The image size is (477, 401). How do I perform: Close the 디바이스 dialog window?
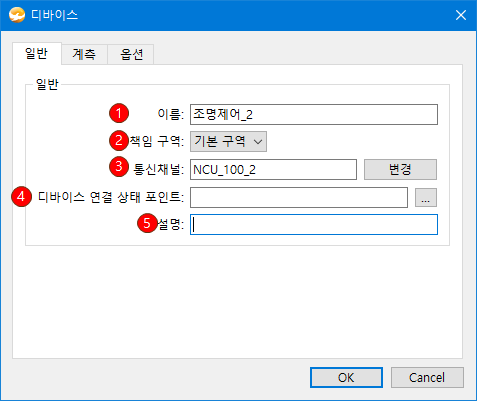[x=461, y=15]
